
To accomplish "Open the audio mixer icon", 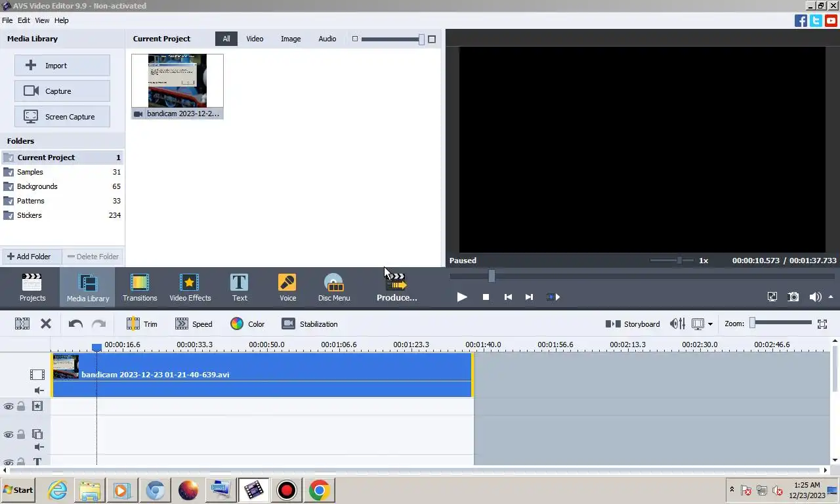I will coord(677,324).
